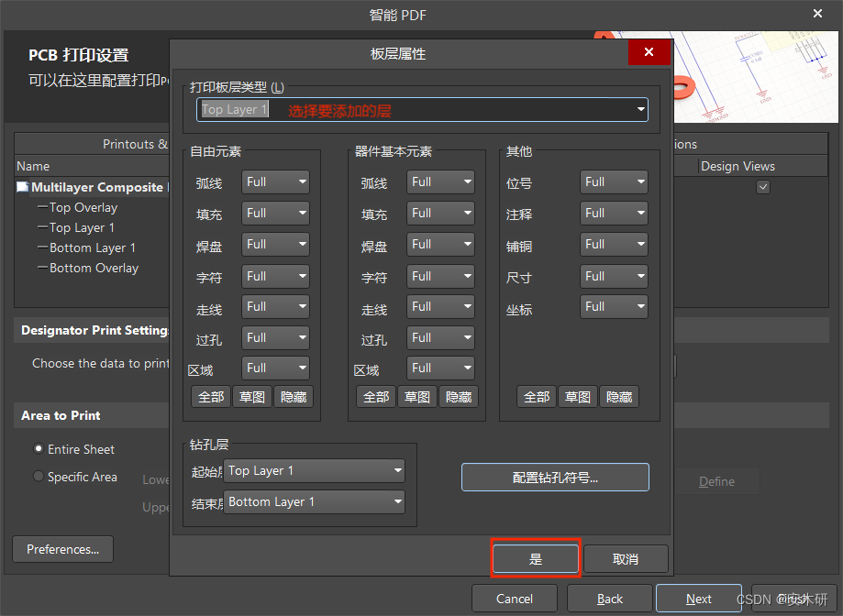Image resolution: width=843 pixels, height=616 pixels.
Task: Select the Specific Area radio button
Action: tap(39, 476)
